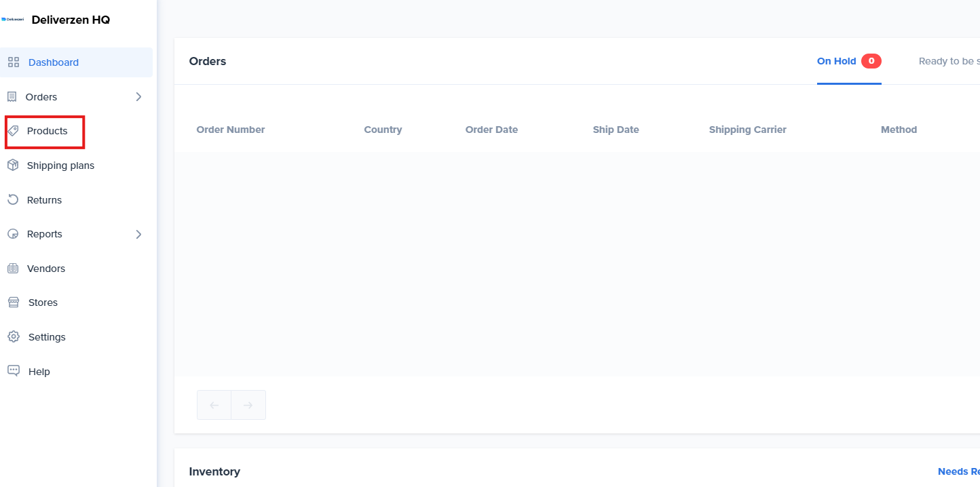The width and height of the screenshot is (980, 487).
Task: Open the Needs Restock inventory link
Action: click(958, 471)
